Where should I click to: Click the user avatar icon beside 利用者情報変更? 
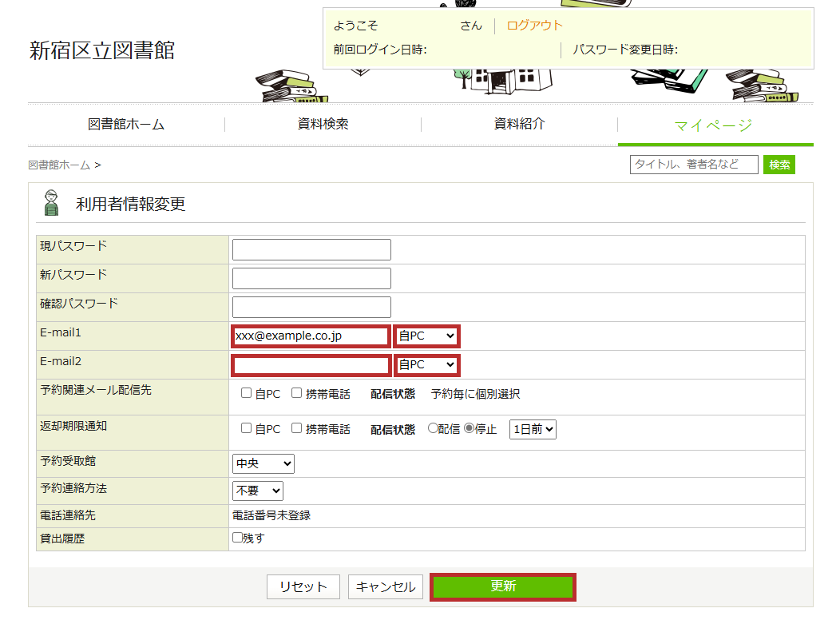pyautogui.click(x=51, y=203)
